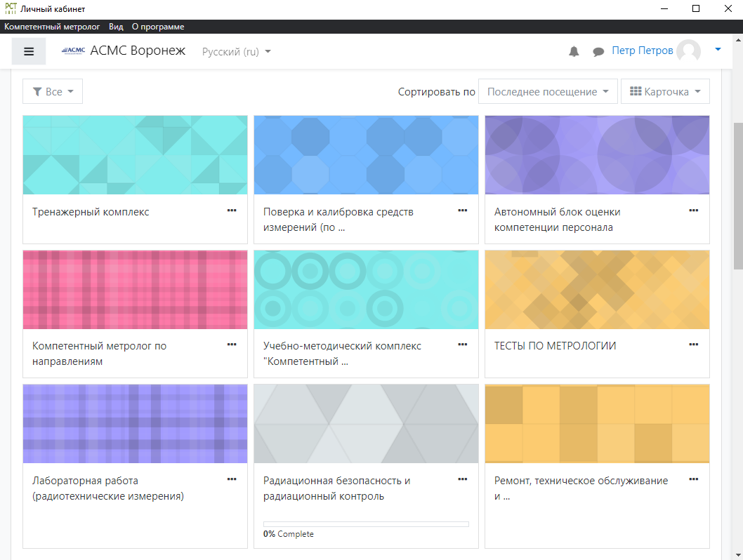
Task: Click Петр Петров user avatar
Action: pyautogui.click(x=688, y=51)
